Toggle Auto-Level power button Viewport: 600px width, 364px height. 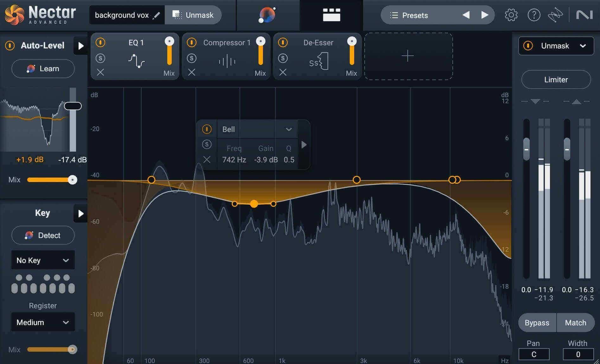tap(10, 46)
